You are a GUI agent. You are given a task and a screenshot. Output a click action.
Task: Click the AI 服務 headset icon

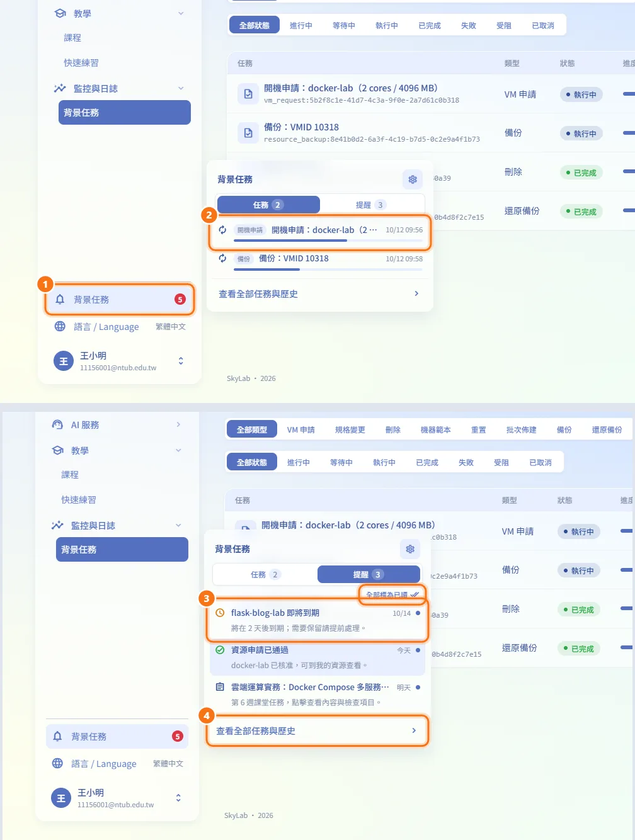click(57, 425)
